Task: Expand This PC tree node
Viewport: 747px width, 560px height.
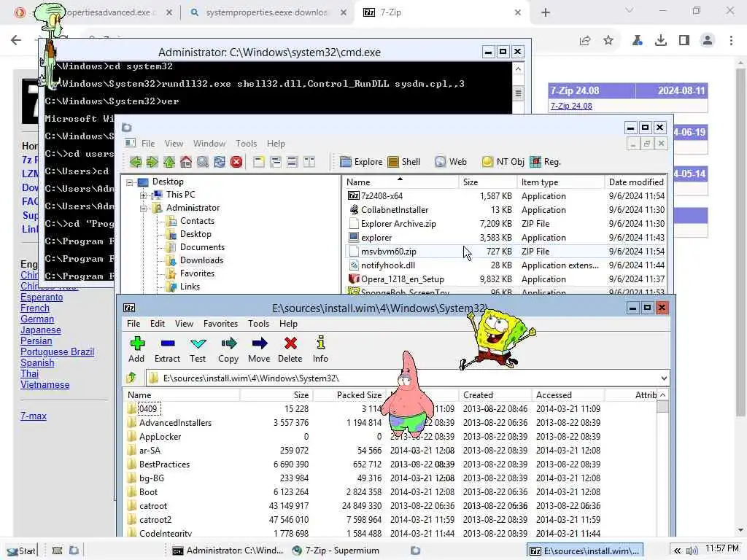Action: pos(144,195)
